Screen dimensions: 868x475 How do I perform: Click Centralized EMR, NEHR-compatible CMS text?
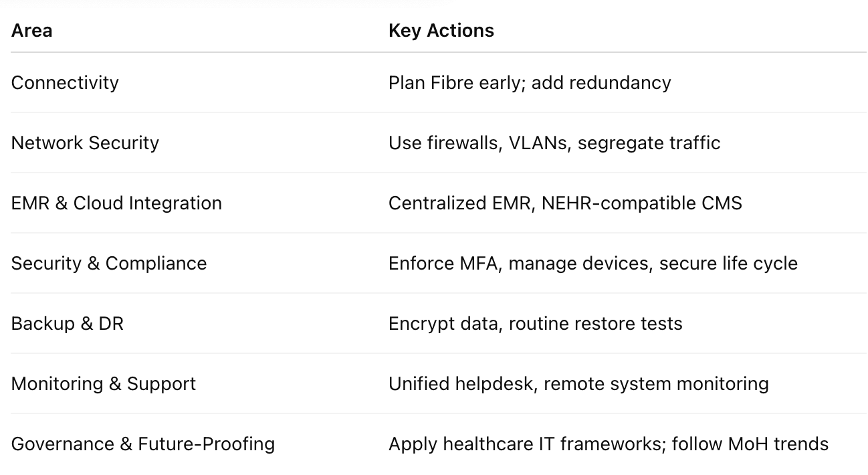click(x=565, y=203)
